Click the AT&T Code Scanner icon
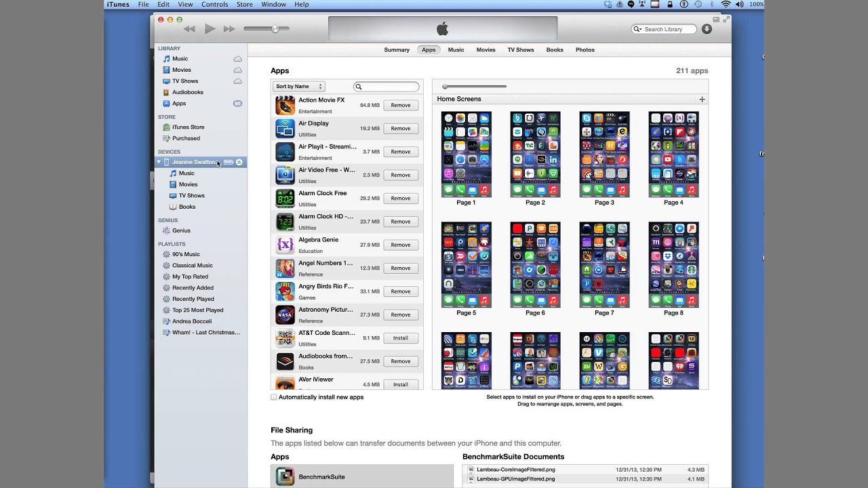This screenshot has width=868, height=488. click(x=285, y=338)
